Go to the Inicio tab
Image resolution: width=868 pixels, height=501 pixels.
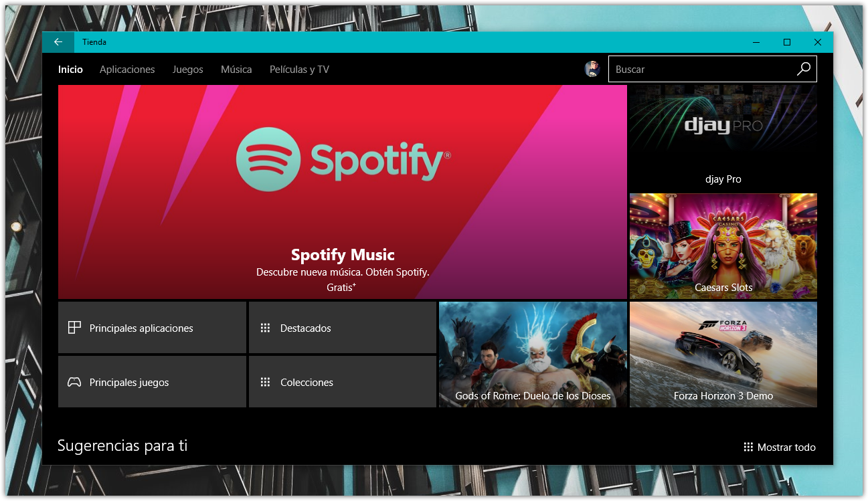coord(70,70)
